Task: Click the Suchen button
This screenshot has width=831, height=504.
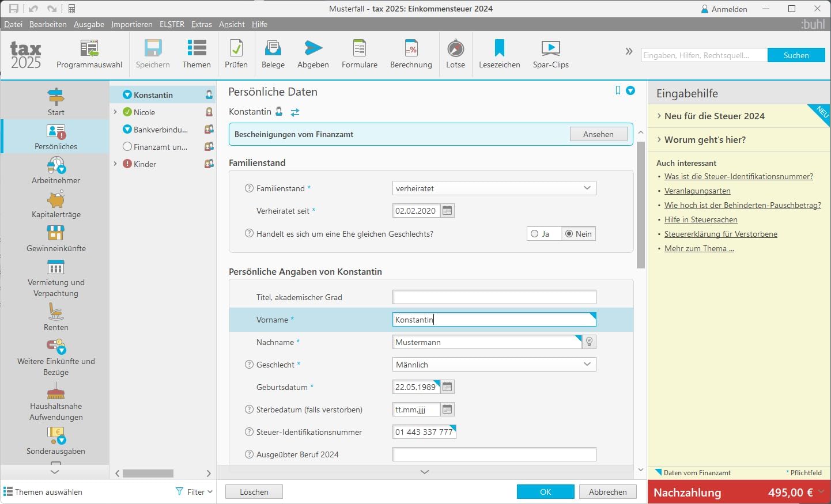Action: coord(796,55)
